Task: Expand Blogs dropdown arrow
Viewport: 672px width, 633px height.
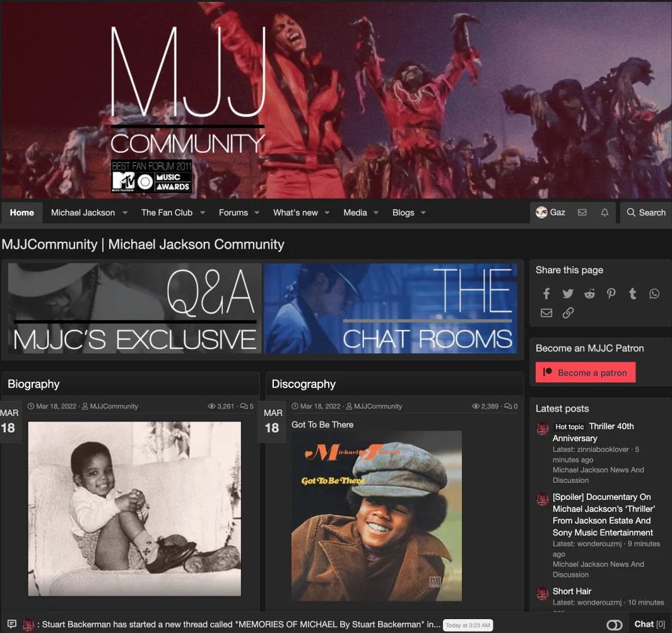Action: point(423,213)
